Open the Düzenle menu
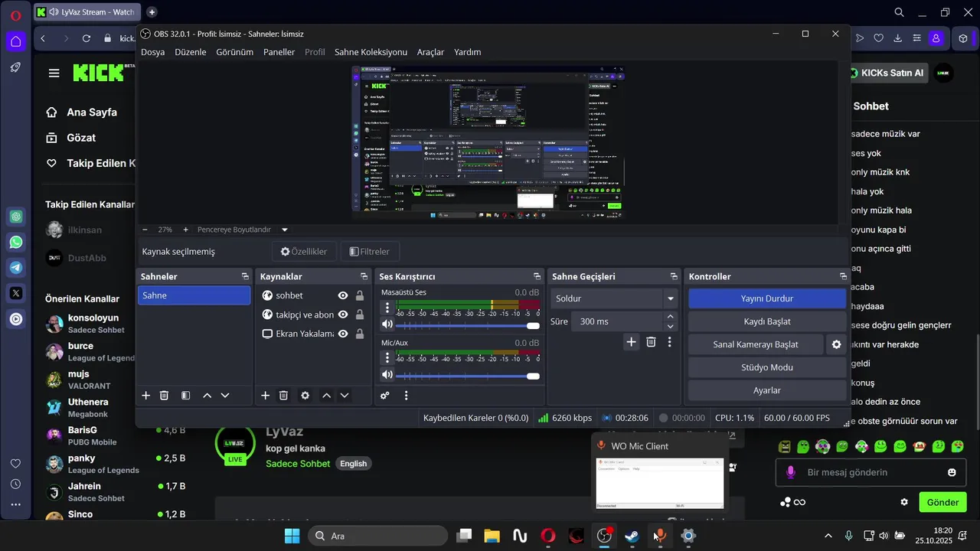This screenshot has height=551, width=980. (191, 52)
